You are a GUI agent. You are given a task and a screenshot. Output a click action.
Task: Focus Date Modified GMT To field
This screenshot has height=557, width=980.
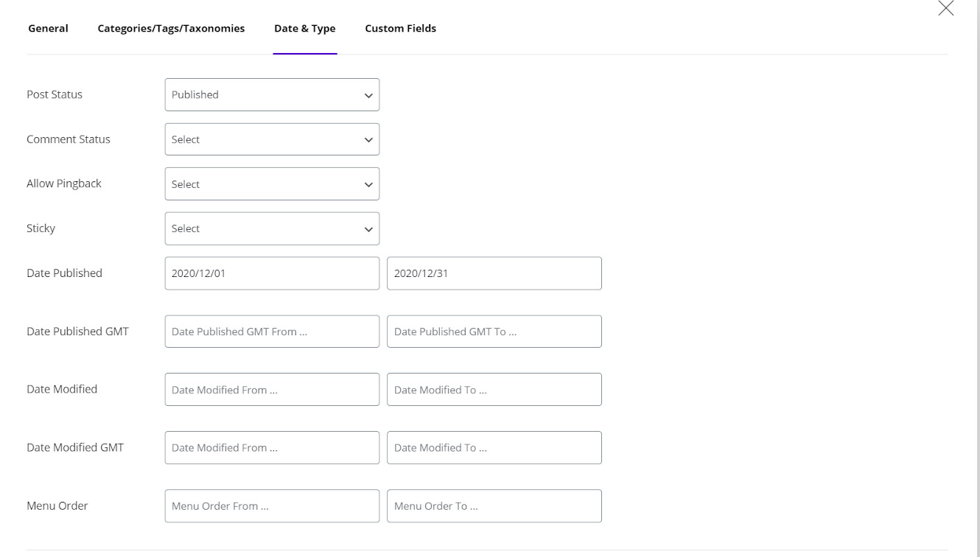pyautogui.click(x=494, y=448)
